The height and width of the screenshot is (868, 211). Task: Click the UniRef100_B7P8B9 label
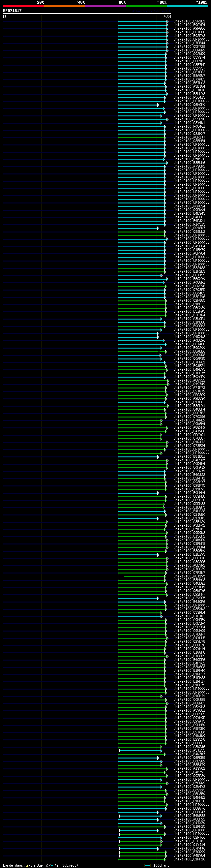tap(189, 656)
